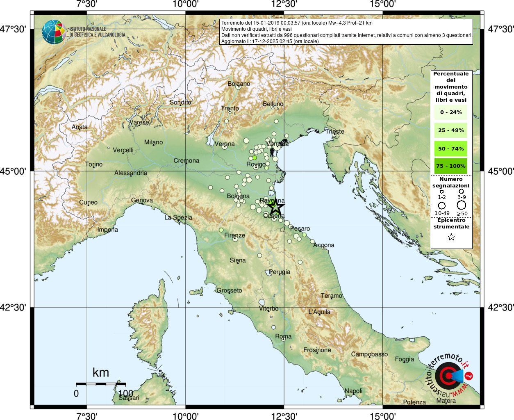
Task: Click the Napoli city label
Action: (x=353, y=391)
